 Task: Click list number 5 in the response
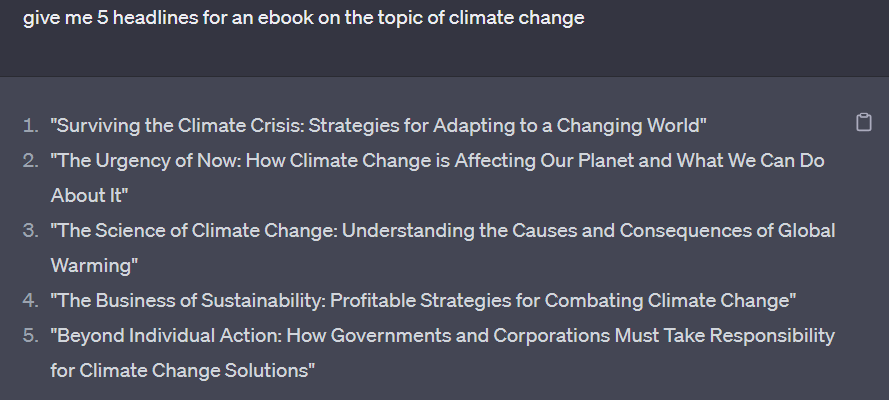coord(31,335)
